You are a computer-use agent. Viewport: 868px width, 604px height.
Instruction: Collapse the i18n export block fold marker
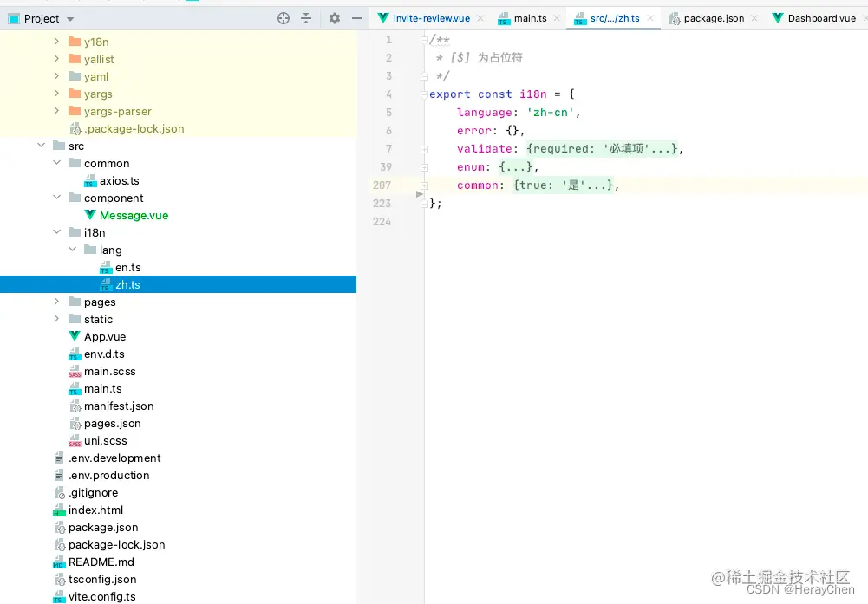[424, 94]
